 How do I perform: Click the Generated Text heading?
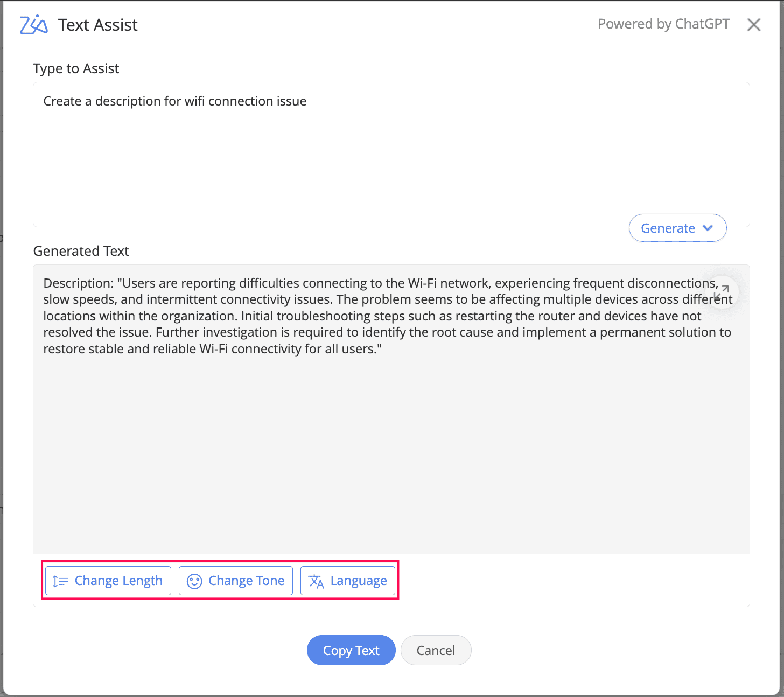[81, 251]
